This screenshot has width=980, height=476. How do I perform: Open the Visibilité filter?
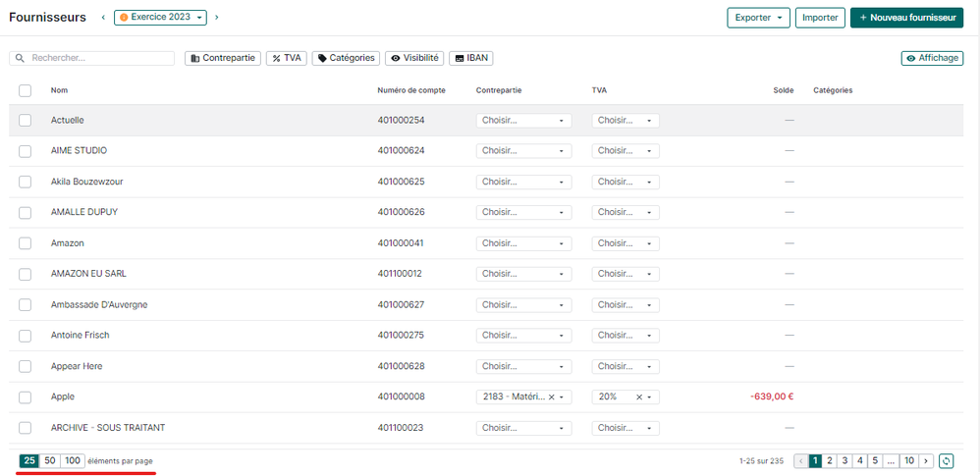414,59
